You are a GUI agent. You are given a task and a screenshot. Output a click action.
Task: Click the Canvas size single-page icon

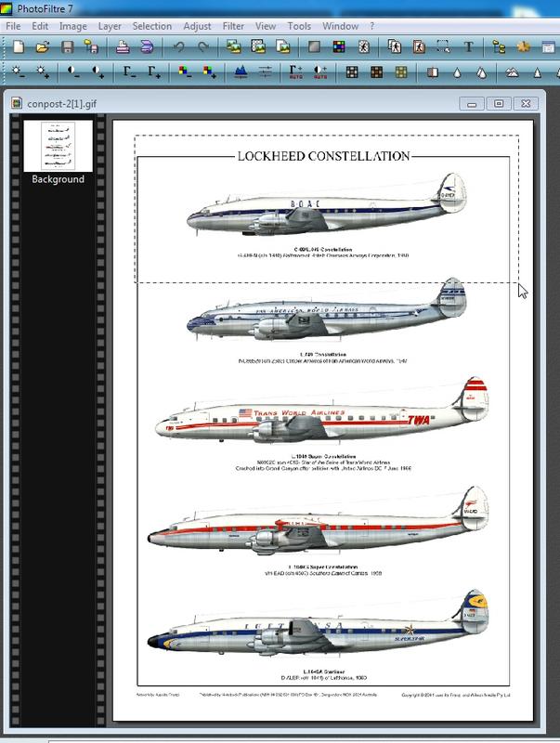pos(419,46)
